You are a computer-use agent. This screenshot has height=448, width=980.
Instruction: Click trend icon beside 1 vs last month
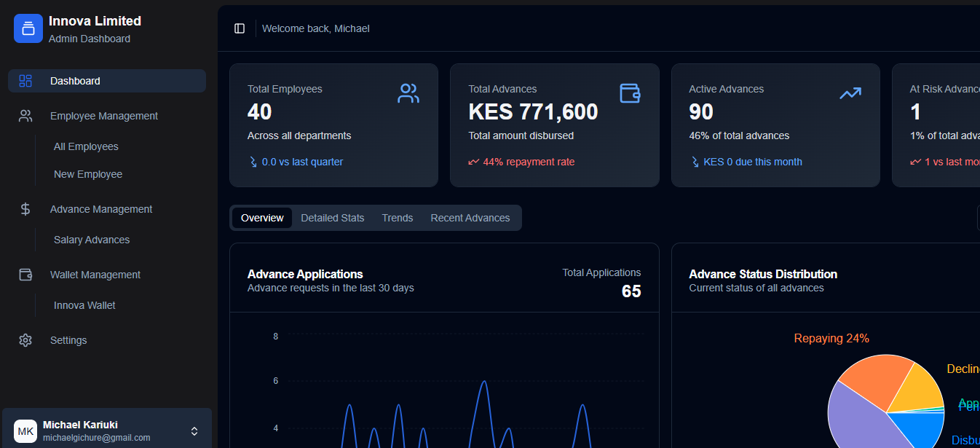click(915, 162)
